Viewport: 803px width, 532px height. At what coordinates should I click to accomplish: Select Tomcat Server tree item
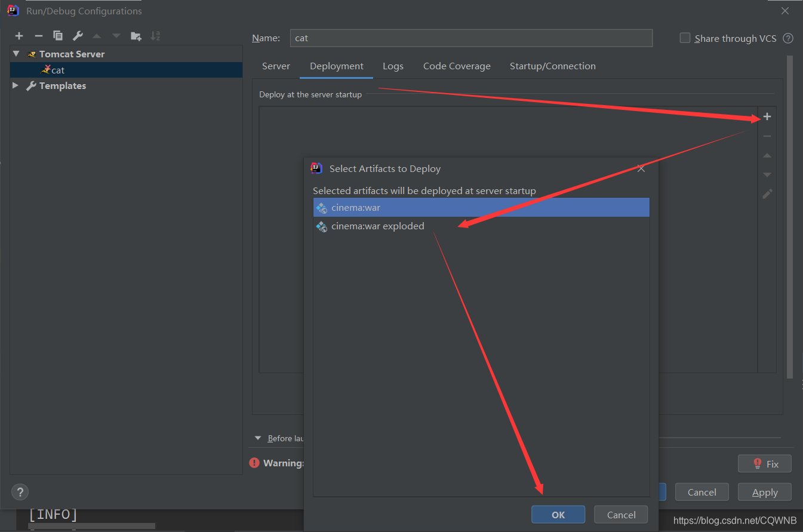[72, 54]
